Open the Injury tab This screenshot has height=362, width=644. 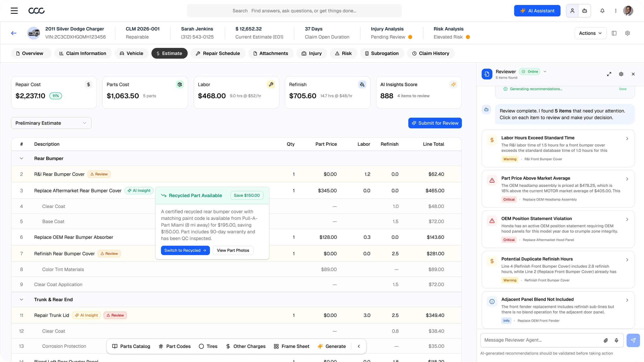point(312,53)
